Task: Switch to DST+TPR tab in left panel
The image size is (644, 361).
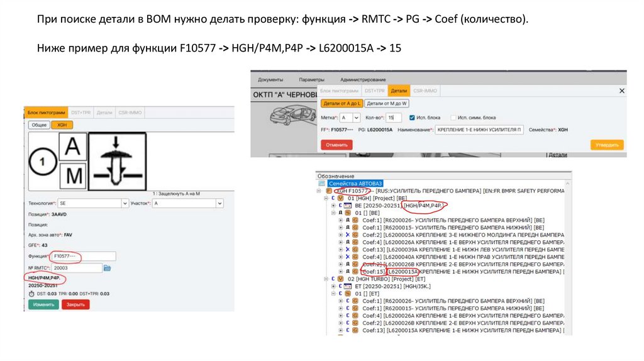Action: pyautogui.click(x=81, y=113)
